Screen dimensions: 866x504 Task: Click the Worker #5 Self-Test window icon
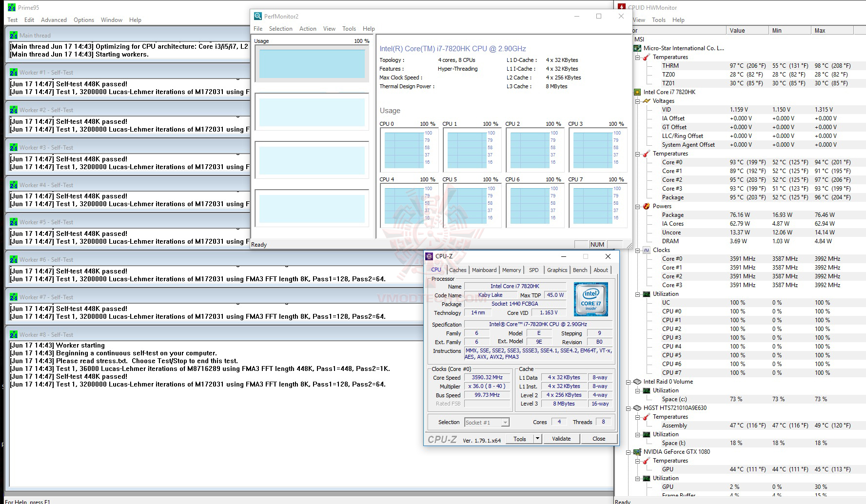pyautogui.click(x=14, y=222)
